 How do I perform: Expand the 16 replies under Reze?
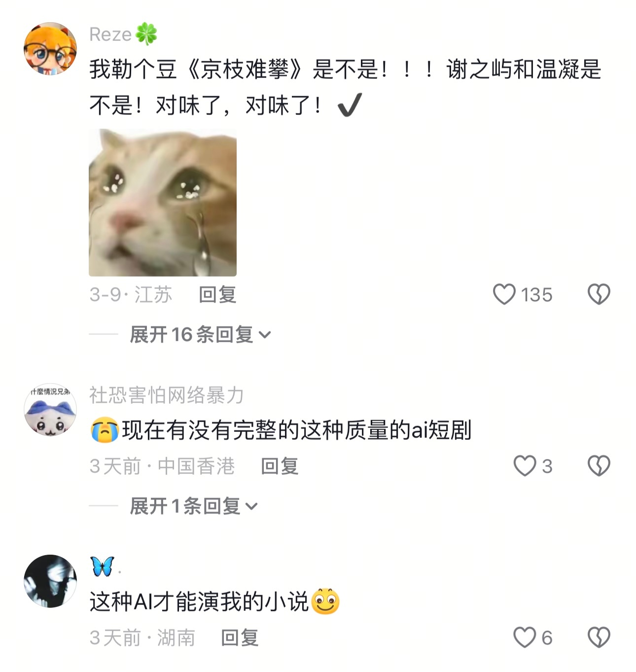pyautogui.click(x=200, y=335)
